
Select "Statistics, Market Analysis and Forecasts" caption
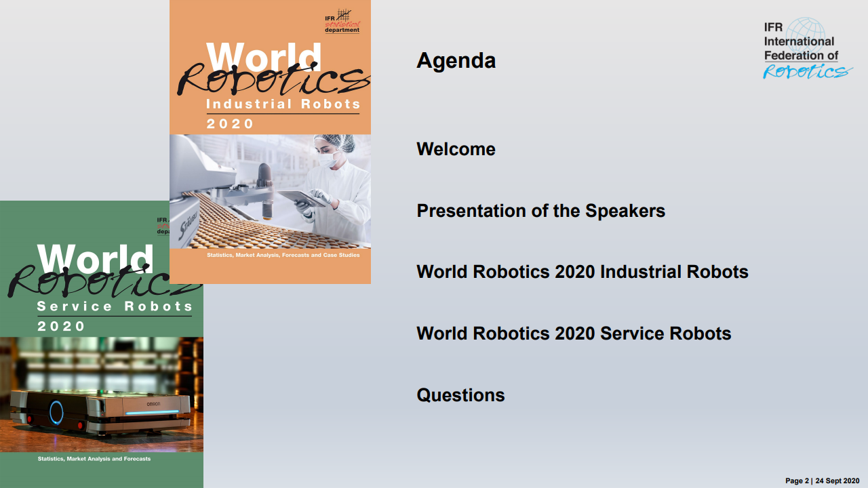click(94, 459)
